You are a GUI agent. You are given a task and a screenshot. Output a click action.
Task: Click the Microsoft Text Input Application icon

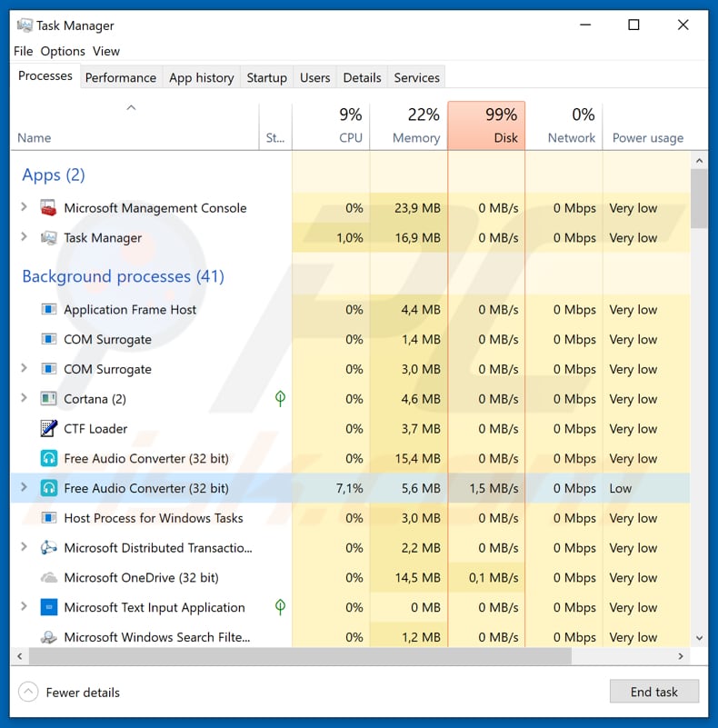(x=49, y=607)
